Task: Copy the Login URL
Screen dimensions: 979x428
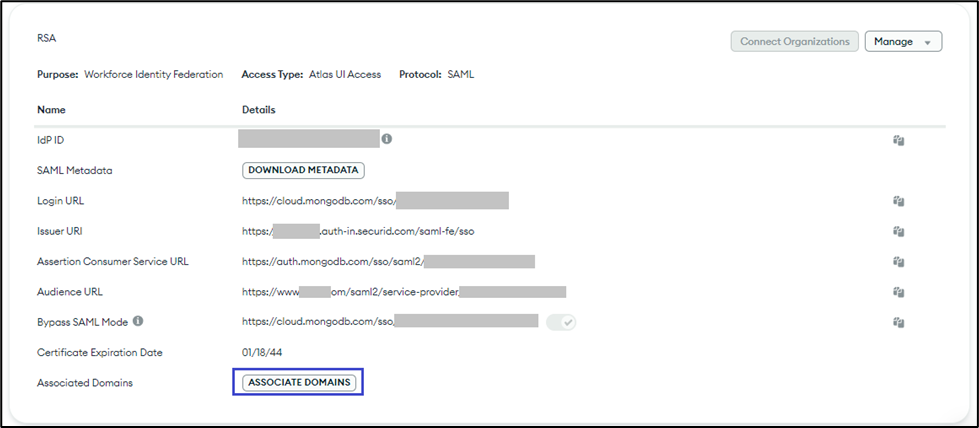Action: point(898,201)
